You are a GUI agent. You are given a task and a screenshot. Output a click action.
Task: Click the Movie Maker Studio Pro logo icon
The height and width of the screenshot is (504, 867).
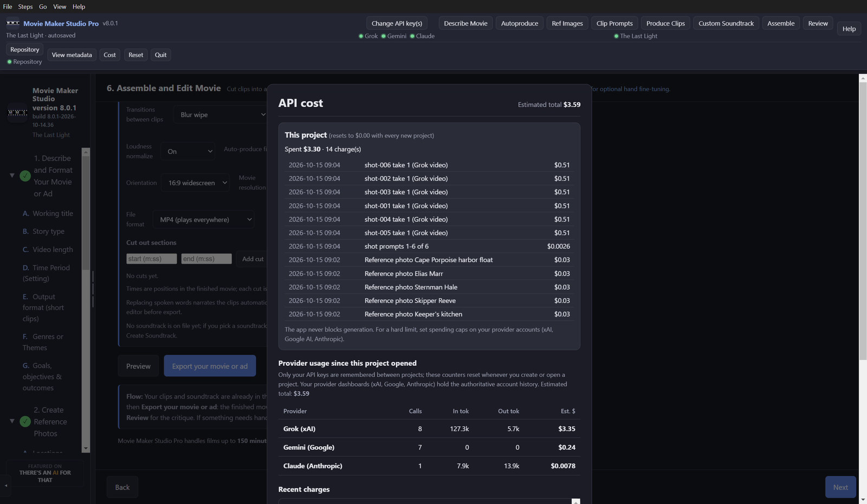pos(12,23)
